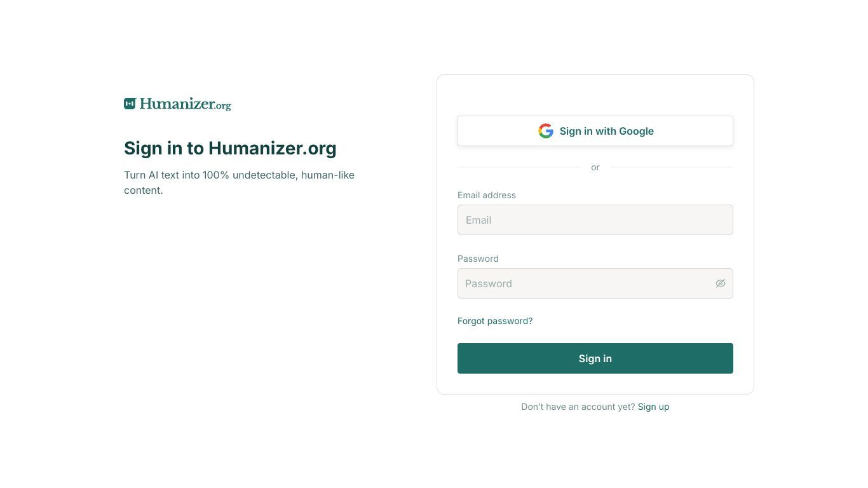The height and width of the screenshot is (488, 868).
Task: Click divider line left of "or"
Action: point(519,167)
